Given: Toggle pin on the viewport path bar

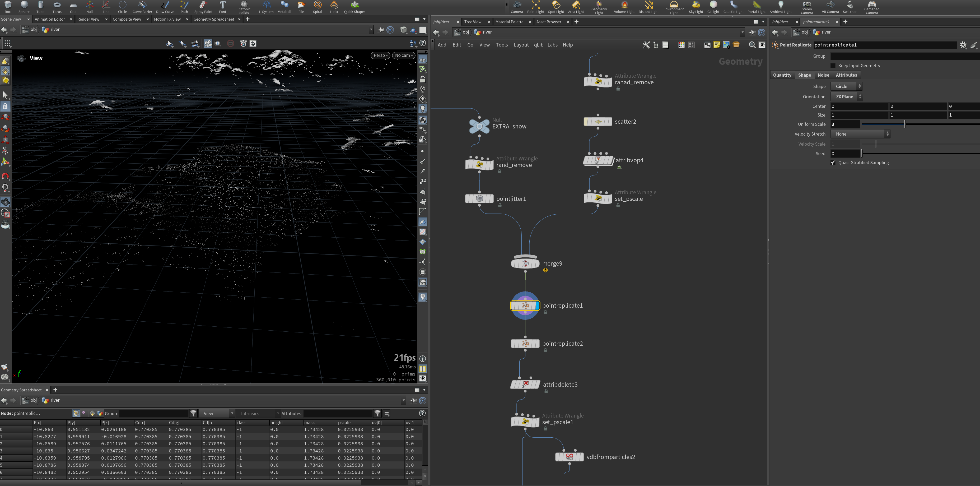Looking at the screenshot, I should 381,30.
